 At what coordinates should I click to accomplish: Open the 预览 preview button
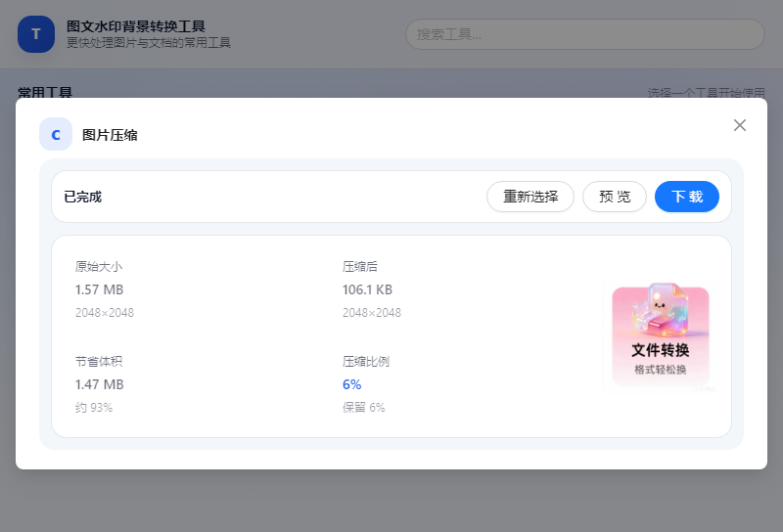point(615,197)
